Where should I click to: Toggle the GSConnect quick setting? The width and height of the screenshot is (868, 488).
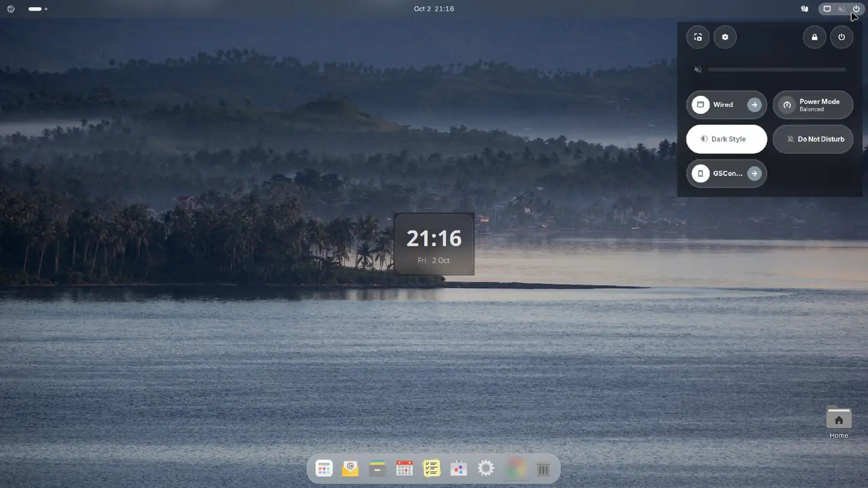717,174
